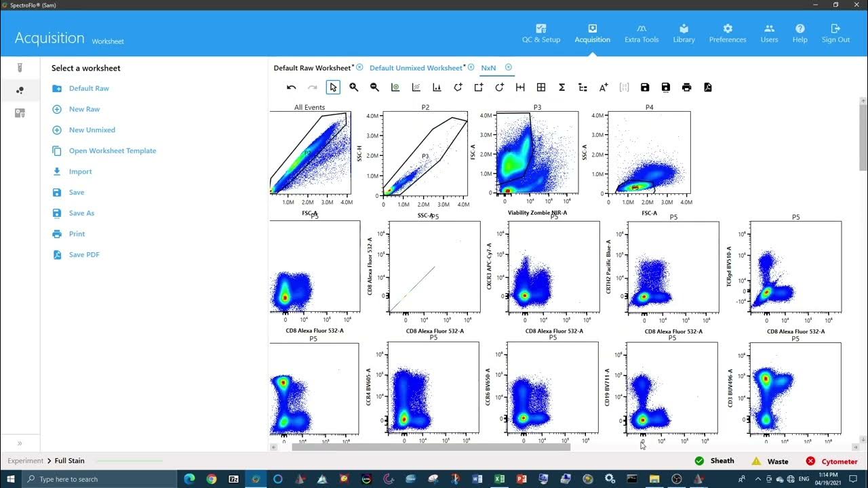Image resolution: width=868 pixels, height=488 pixels.
Task: Click the P3 Viability Zombie NIR-A plot
Action: pyautogui.click(x=537, y=153)
